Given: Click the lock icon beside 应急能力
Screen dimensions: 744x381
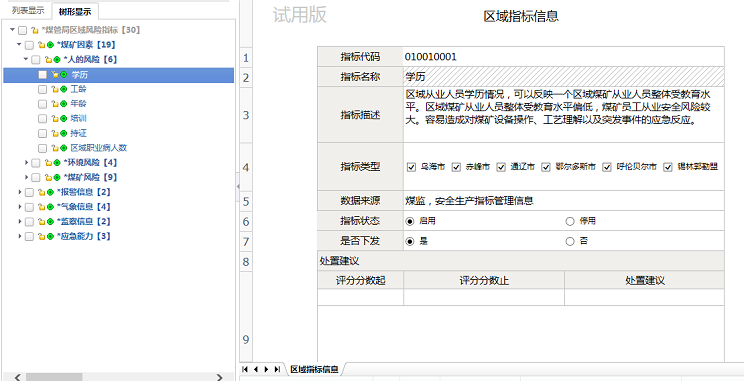Looking at the screenshot, I should pos(41,236).
